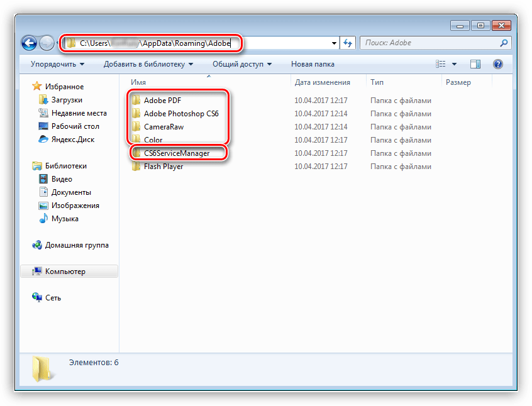
Task: Click the Элементов: 6 status text
Action: point(94,363)
